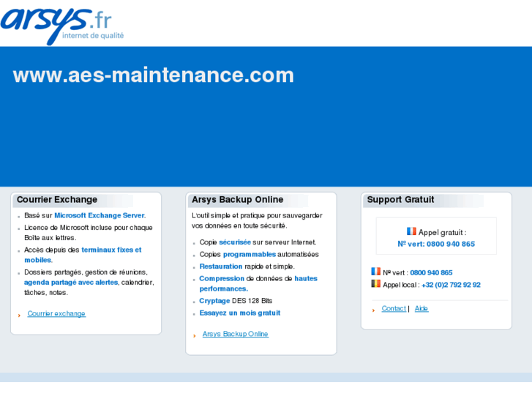The height and width of the screenshot is (399, 532).
Task: Click Essayez un mois gratuit link
Action: point(240,313)
